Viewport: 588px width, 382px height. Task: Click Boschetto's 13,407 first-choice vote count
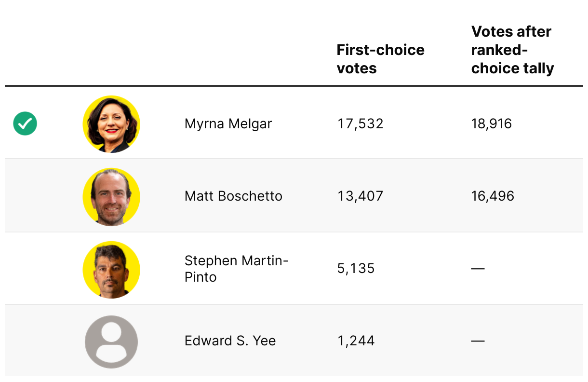pyautogui.click(x=360, y=196)
